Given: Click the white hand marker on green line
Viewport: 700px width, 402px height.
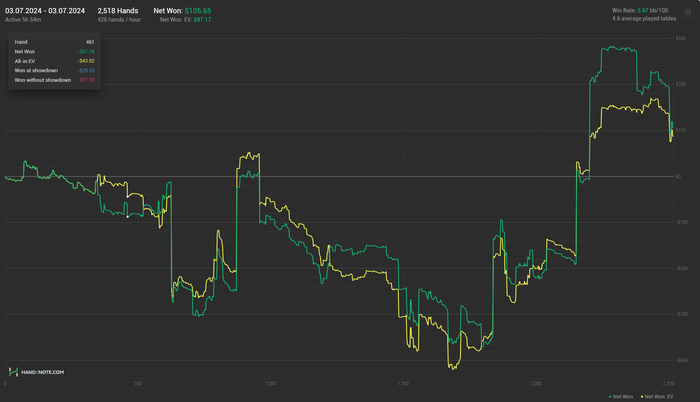Looking at the screenshot, I should [x=128, y=217].
